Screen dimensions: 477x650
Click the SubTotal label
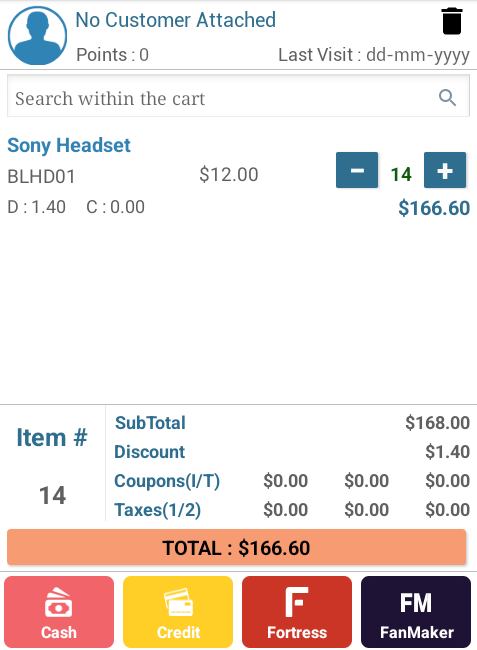[150, 423]
